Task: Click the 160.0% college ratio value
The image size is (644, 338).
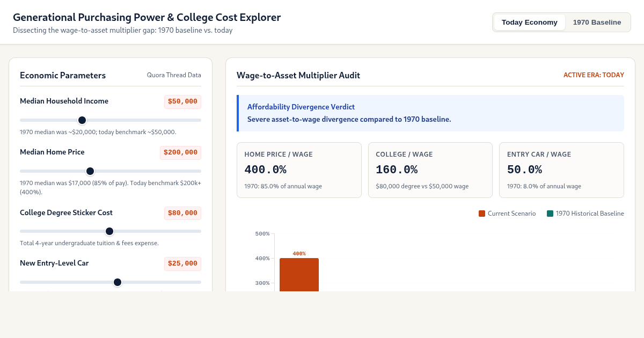Action: click(x=397, y=170)
